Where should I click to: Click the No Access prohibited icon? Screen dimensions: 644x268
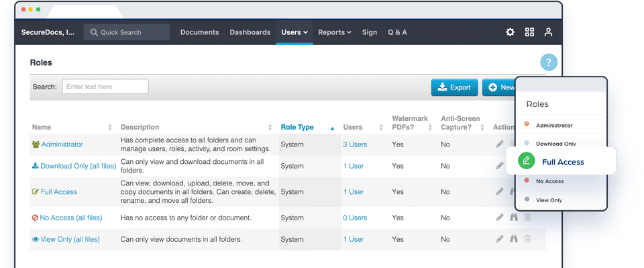point(35,218)
